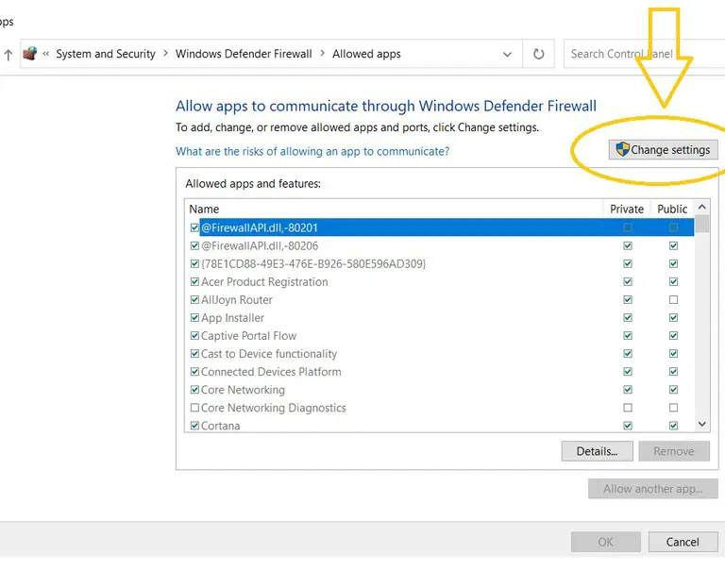
Task: Click the Search Control Panel field
Action: (x=644, y=54)
